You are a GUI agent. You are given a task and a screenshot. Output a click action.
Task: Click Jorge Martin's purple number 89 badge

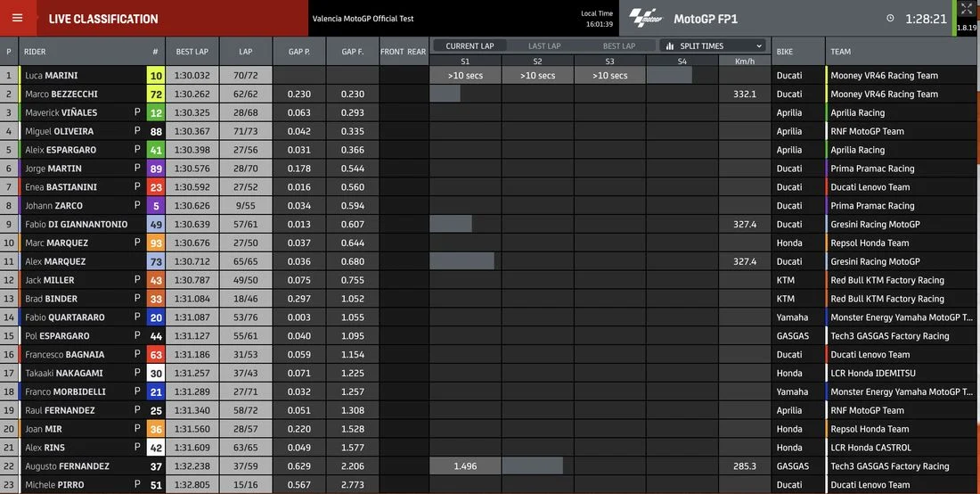[156, 169]
